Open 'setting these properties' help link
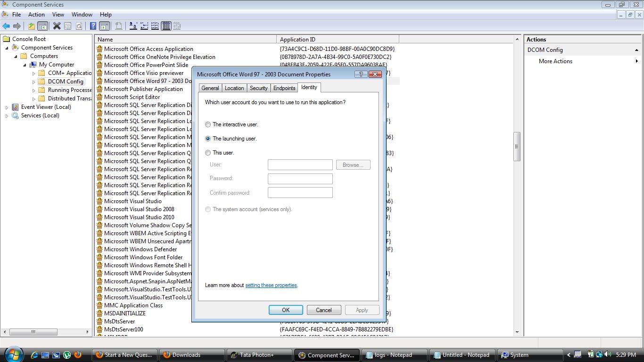The image size is (644, 362). (x=271, y=285)
